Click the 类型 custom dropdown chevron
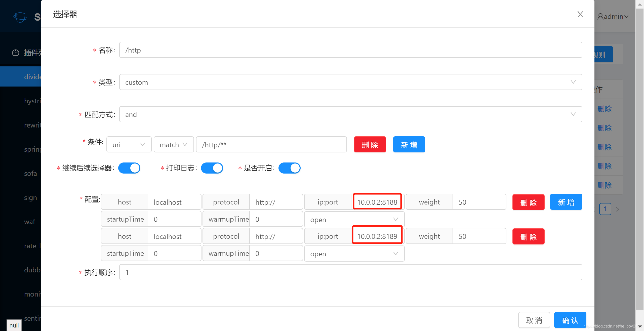644x331 pixels. coord(573,82)
